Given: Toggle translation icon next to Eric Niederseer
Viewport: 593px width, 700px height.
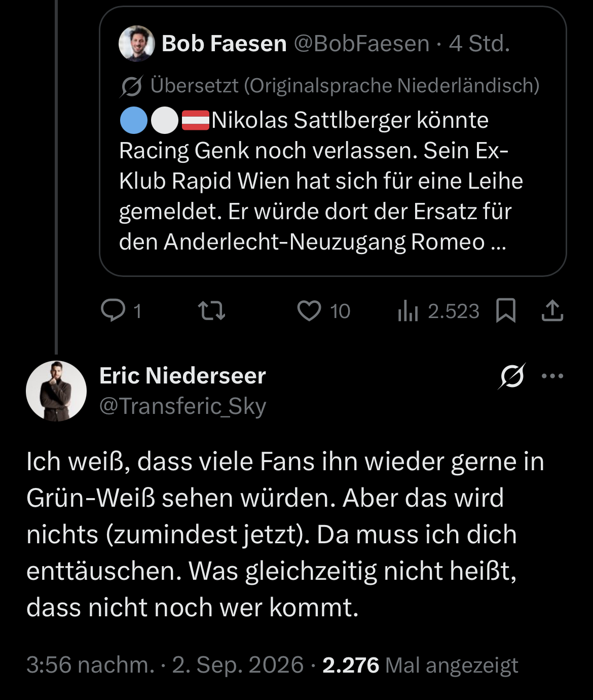Looking at the screenshot, I should point(512,376).
